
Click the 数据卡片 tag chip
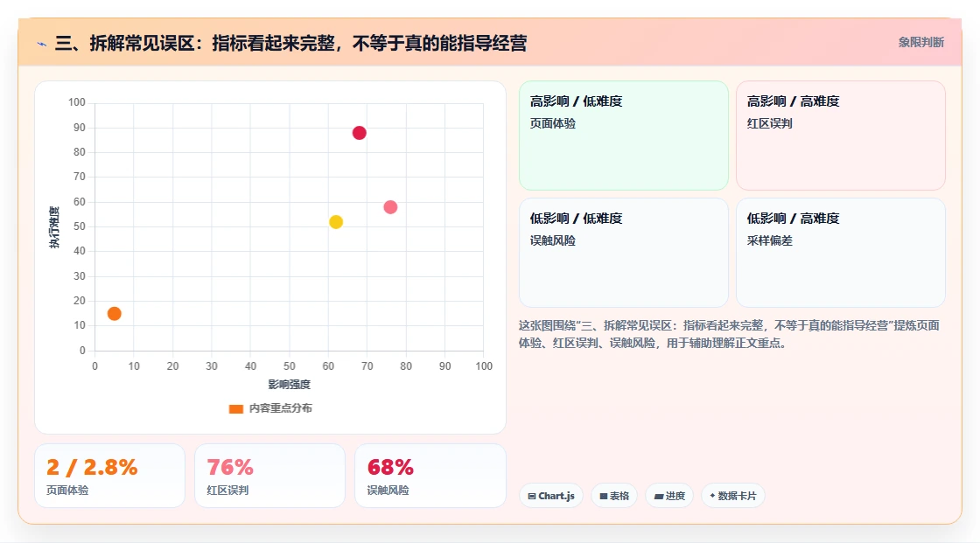(x=732, y=496)
